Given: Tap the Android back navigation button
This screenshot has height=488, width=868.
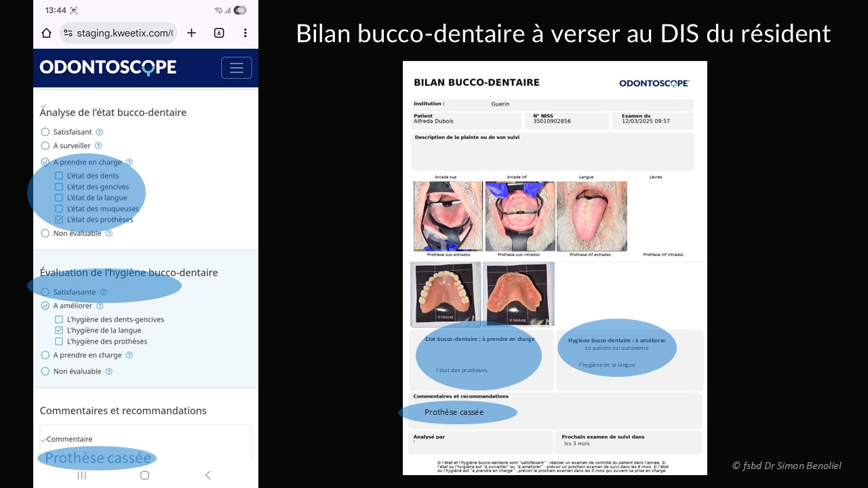Looking at the screenshot, I should 208,475.
